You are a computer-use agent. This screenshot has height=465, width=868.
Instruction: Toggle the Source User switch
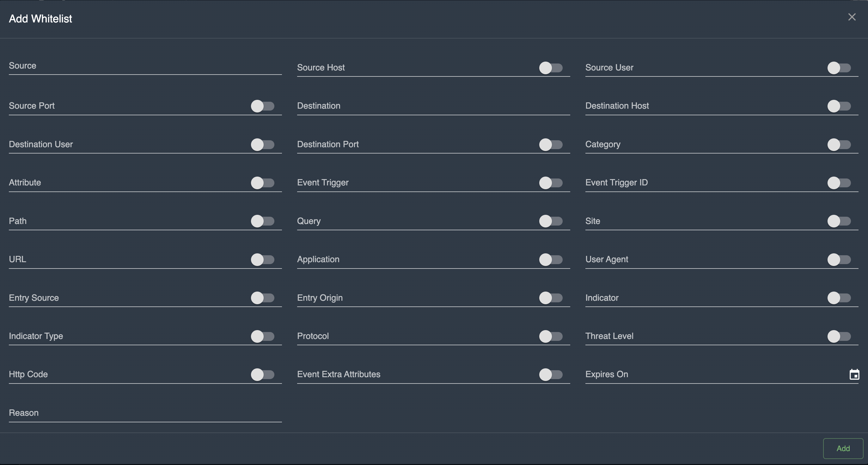839,68
